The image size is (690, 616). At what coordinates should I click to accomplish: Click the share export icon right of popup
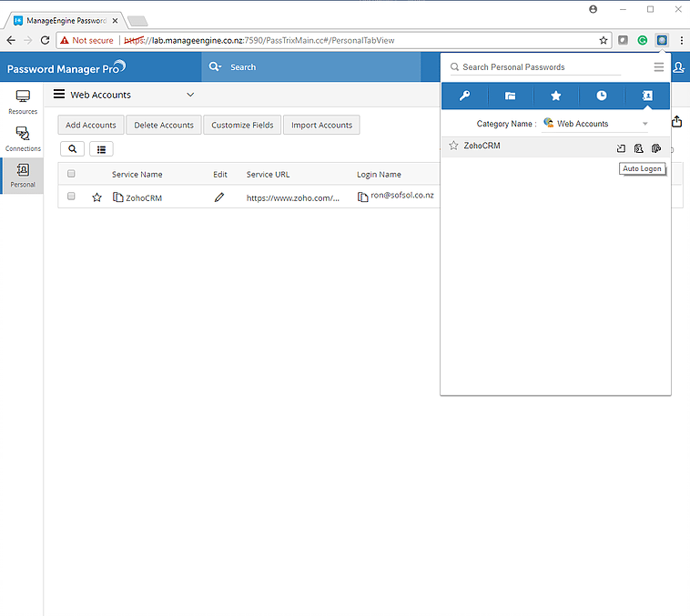pyautogui.click(x=677, y=121)
